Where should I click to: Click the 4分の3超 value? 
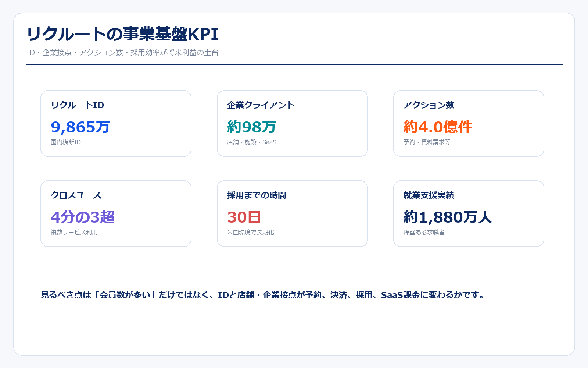(83, 217)
